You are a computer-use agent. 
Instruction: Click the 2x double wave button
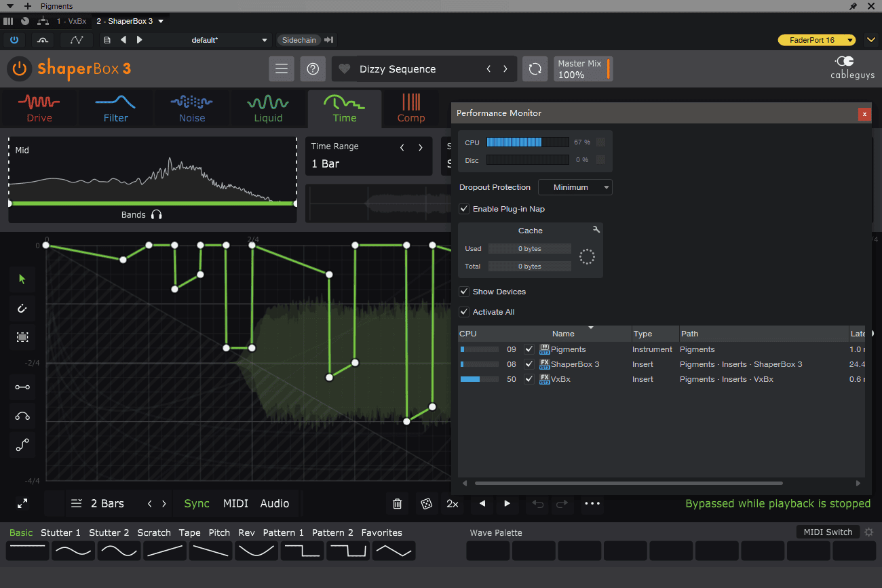tap(453, 503)
